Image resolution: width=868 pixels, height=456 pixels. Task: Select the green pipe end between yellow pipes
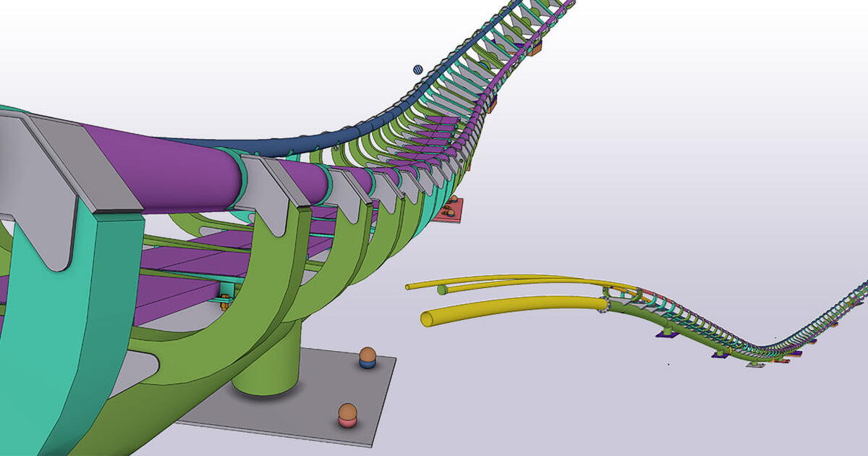pyautogui.click(x=441, y=290)
